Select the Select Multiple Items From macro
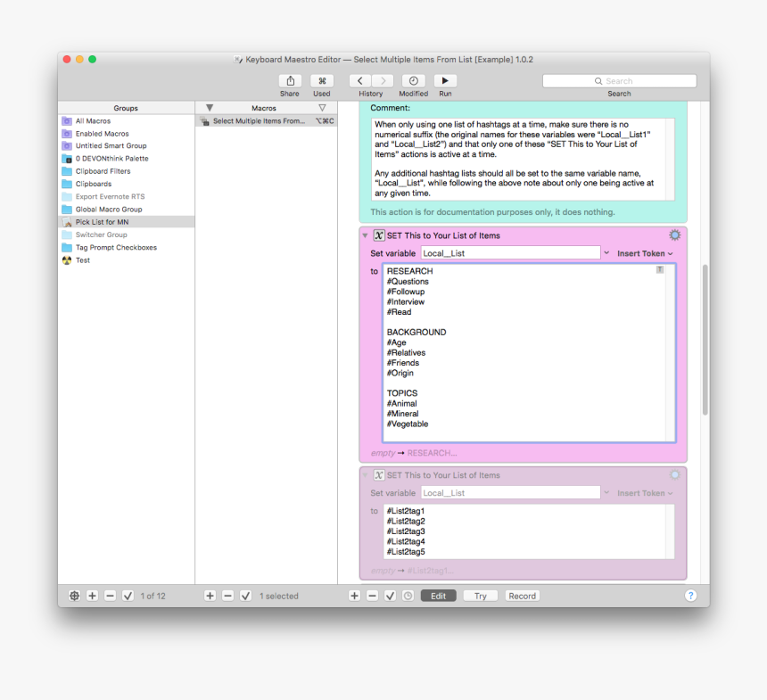 tap(267, 120)
